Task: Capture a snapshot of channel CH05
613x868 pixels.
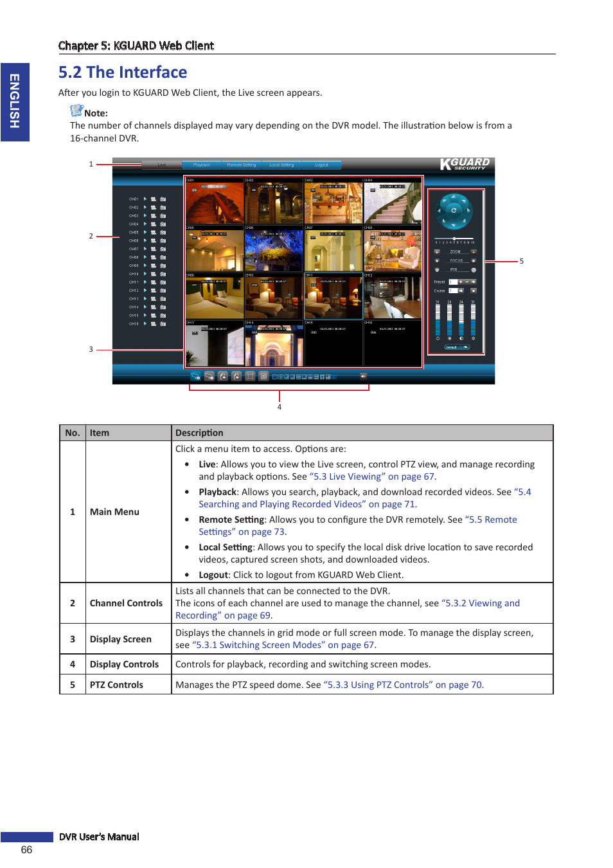Action: 163,233
